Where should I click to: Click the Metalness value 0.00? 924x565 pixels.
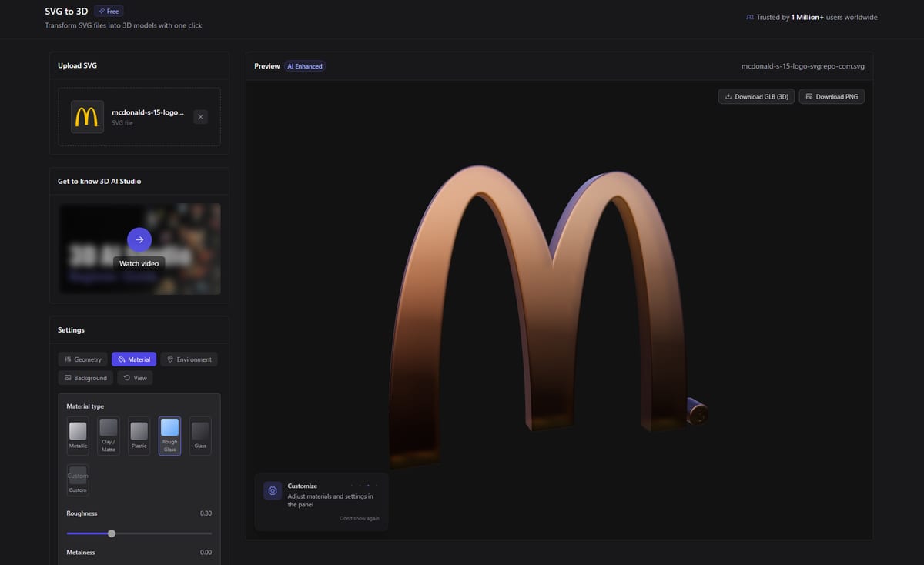point(206,553)
